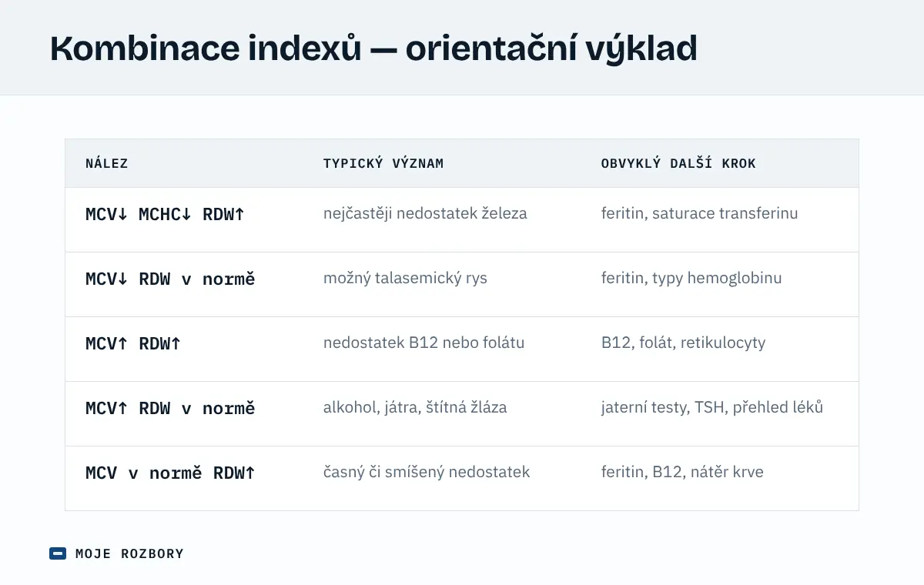Select the 'MCV↑ RDW v normě' cell
Screen dimensions: 924x585
tap(184, 414)
